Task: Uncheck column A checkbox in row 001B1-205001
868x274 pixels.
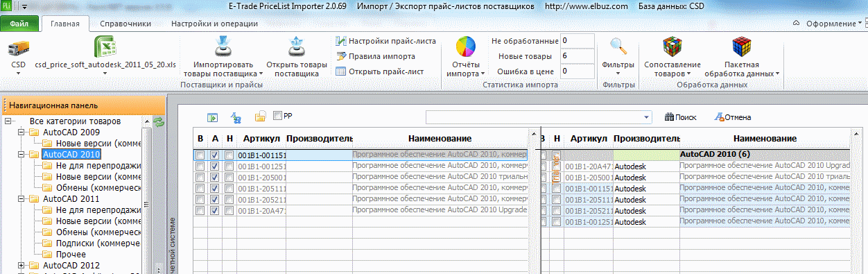Action: pyautogui.click(x=215, y=177)
